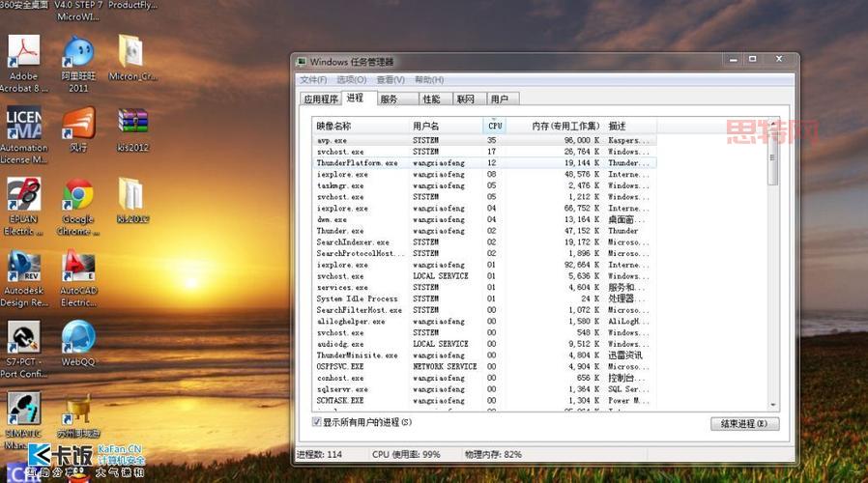Screen dimensions: 868x483
Task: Uncheck 显示所有用户的进程 checkbox
Action: click(x=317, y=422)
